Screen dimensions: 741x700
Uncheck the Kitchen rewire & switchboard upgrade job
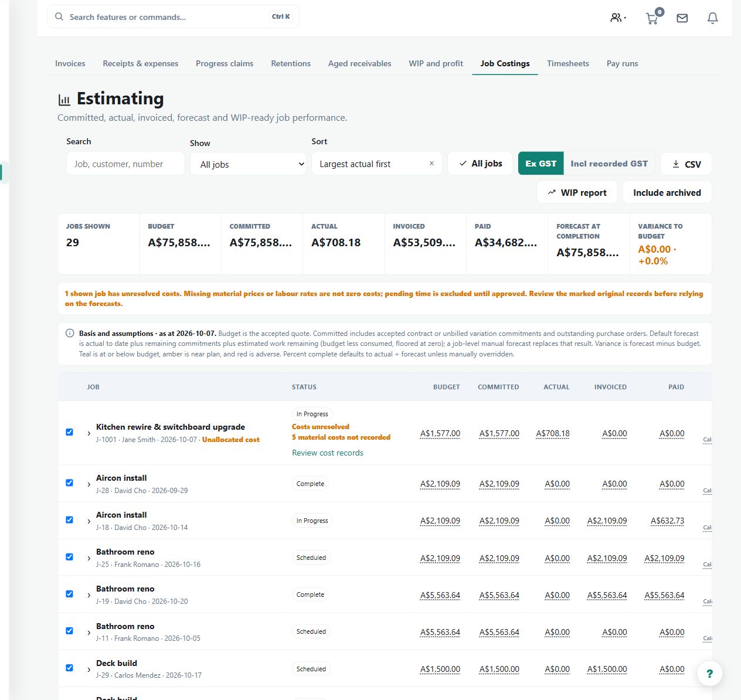click(x=69, y=432)
